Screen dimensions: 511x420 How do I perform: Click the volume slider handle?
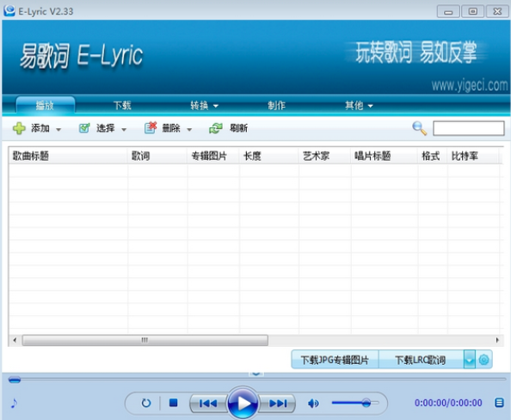pos(366,403)
